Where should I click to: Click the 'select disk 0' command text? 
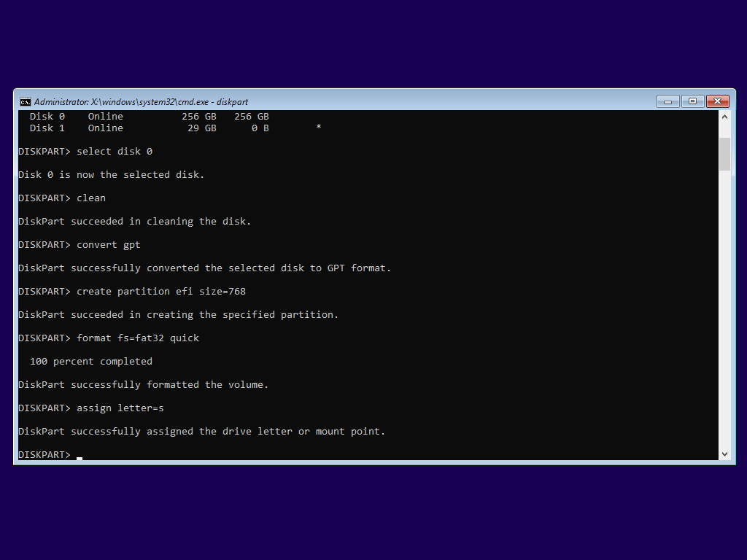(115, 152)
